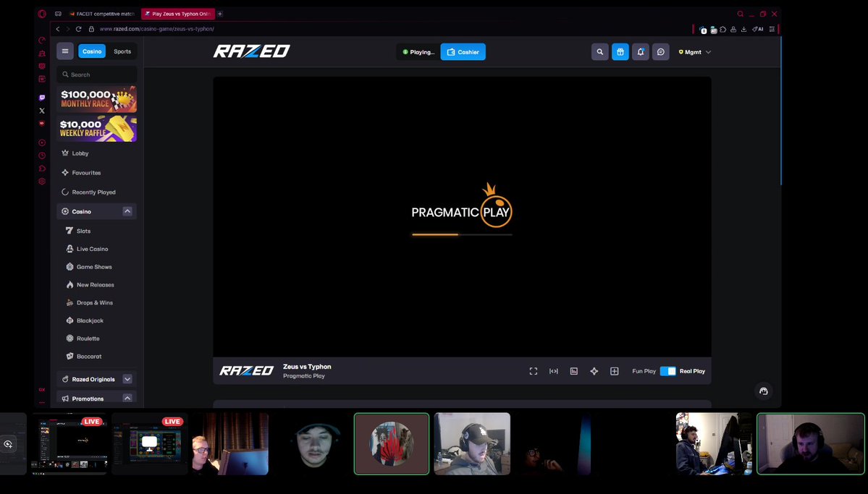The image size is (868, 494).
Task: Open game stats chart icon
Action: click(x=574, y=371)
